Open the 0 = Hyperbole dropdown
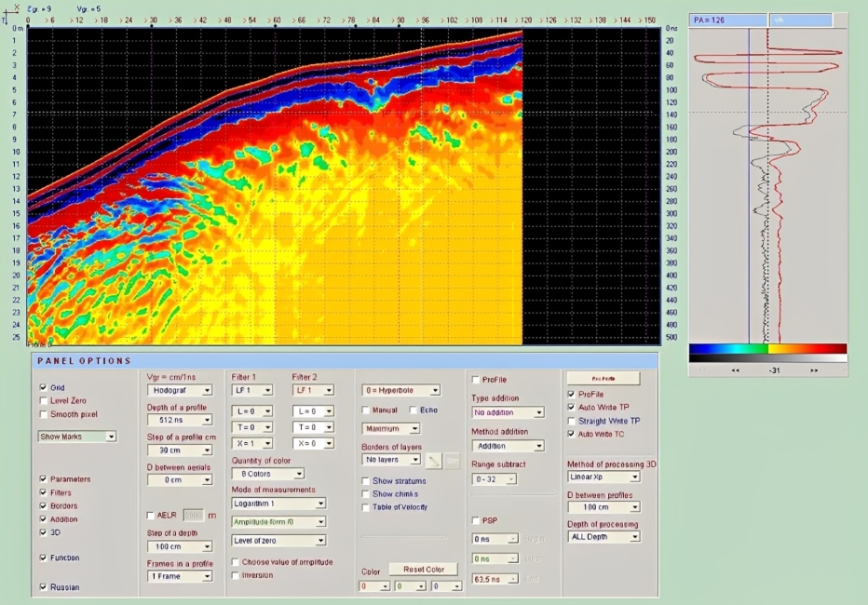The image size is (868, 605). point(400,390)
